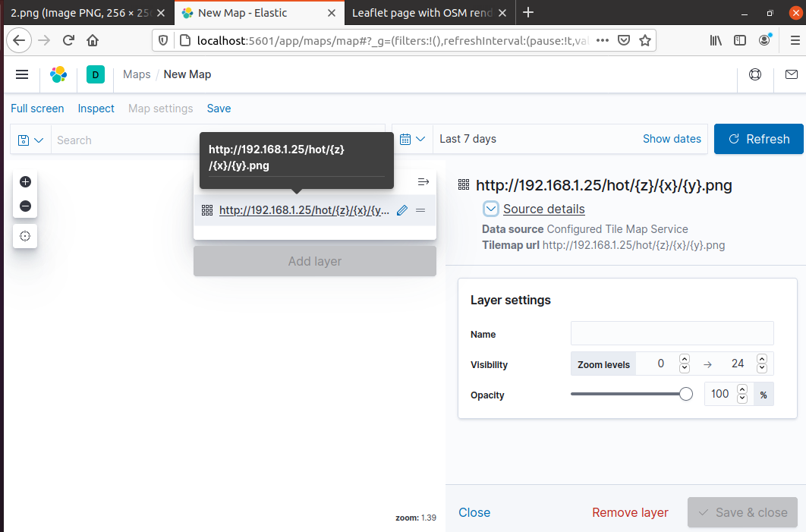Click Show dates link

tap(672, 139)
